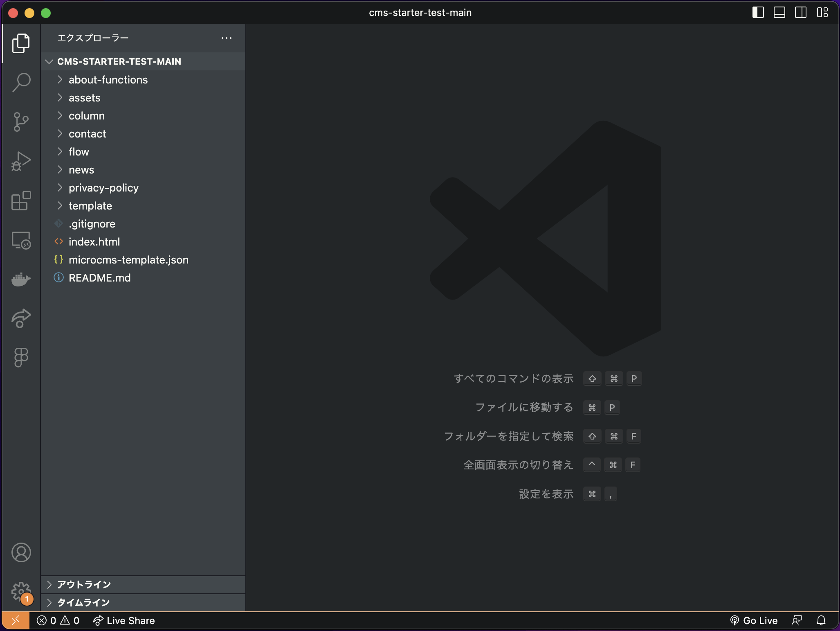Open the Run and Debug view icon

[x=21, y=161]
